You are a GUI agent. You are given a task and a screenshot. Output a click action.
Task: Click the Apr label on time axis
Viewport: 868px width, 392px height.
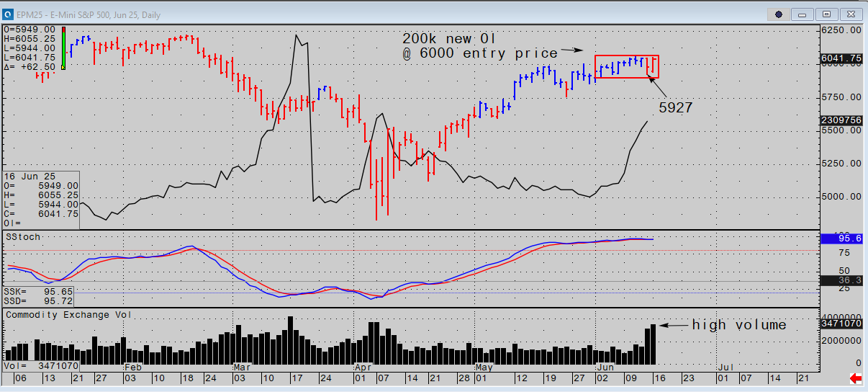(x=363, y=367)
